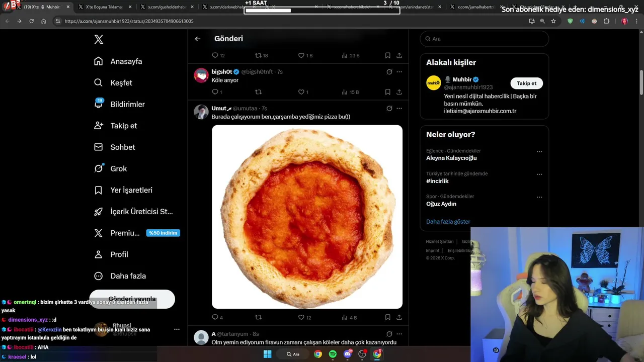Switch to the X'te Boşuna Tıklama browser tab
644x362 pixels.
[x=104, y=7]
